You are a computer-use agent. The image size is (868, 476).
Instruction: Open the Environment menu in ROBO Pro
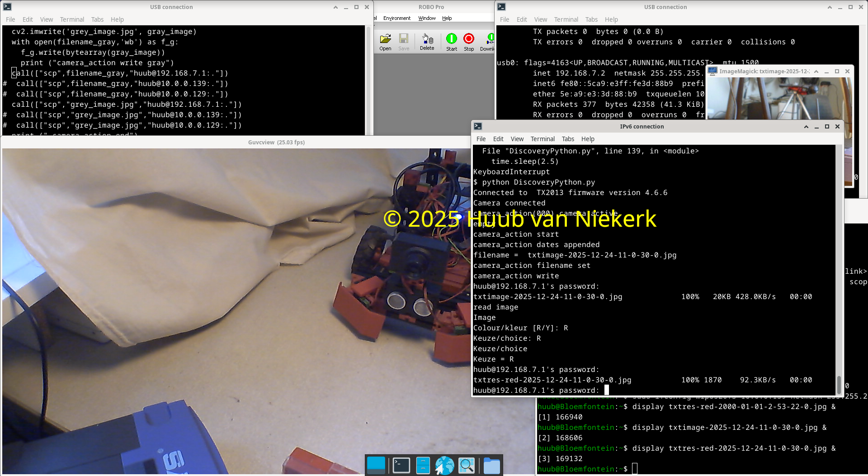pyautogui.click(x=396, y=18)
